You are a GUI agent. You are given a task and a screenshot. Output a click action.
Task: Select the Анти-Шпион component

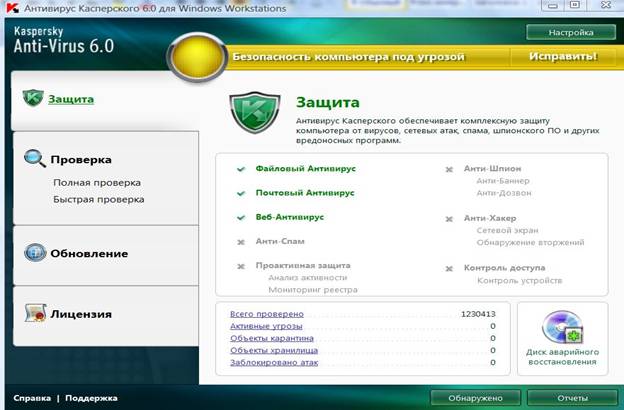[492, 169]
